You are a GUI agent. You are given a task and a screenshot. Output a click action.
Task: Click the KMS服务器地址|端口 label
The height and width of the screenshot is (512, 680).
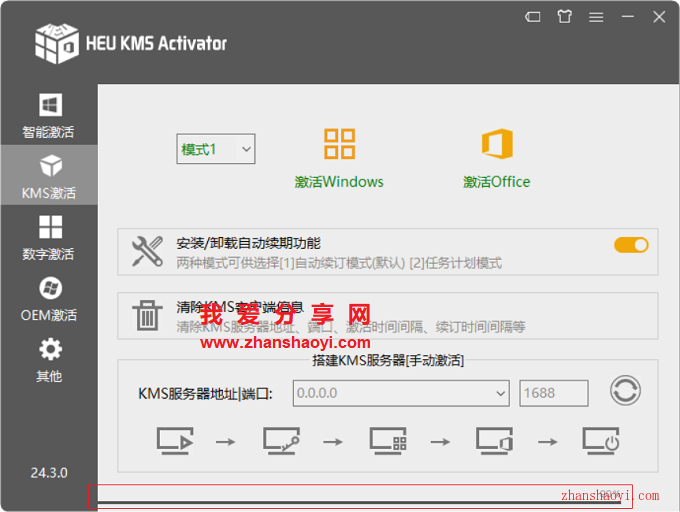(205, 394)
